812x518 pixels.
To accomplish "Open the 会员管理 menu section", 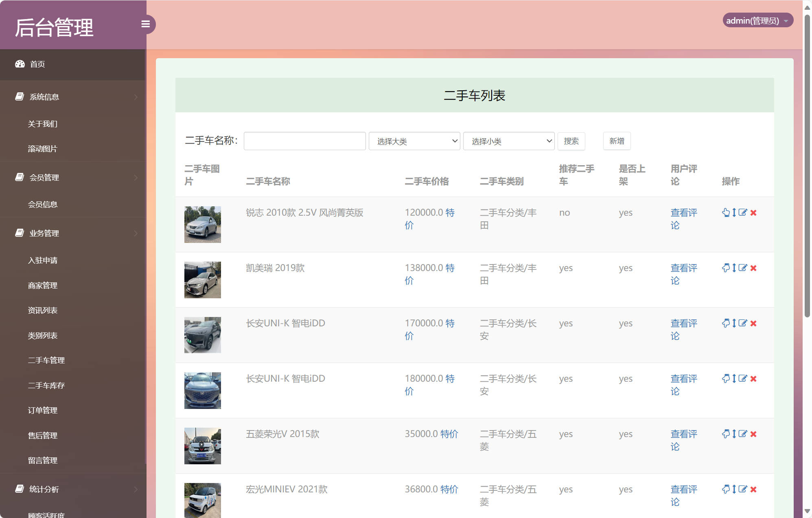I will coord(44,177).
